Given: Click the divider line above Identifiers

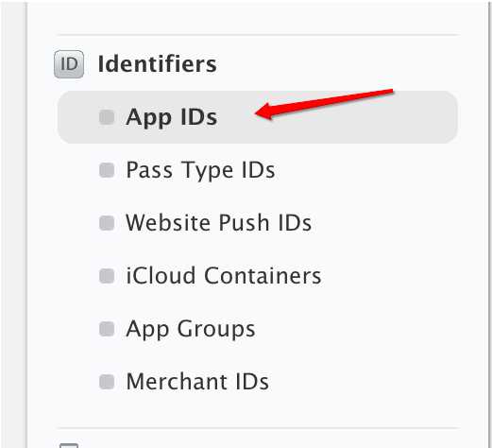Looking at the screenshot, I should 258,35.
